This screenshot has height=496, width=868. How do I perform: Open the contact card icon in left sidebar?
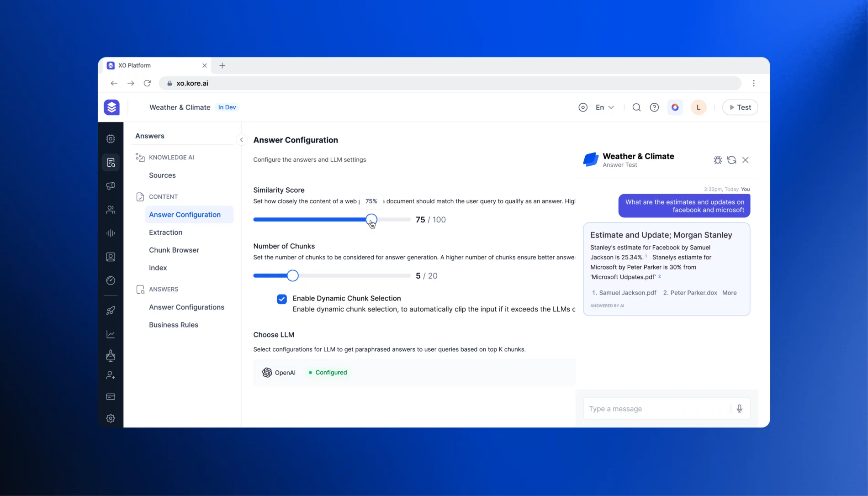[x=111, y=257]
